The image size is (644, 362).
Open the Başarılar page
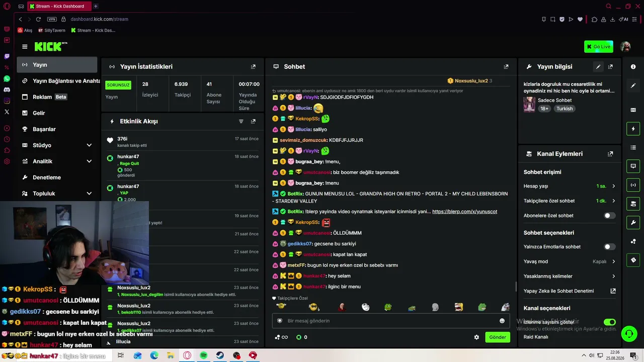tap(57, 129)
